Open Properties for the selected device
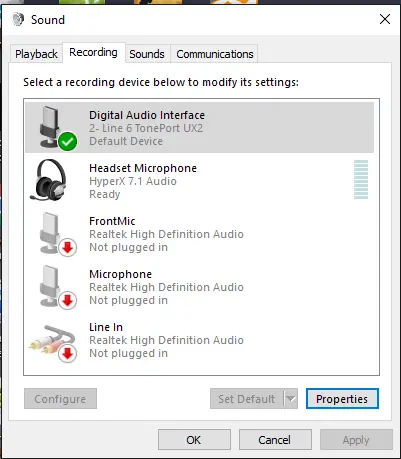 pyautogui.click(x=342, y=399)
